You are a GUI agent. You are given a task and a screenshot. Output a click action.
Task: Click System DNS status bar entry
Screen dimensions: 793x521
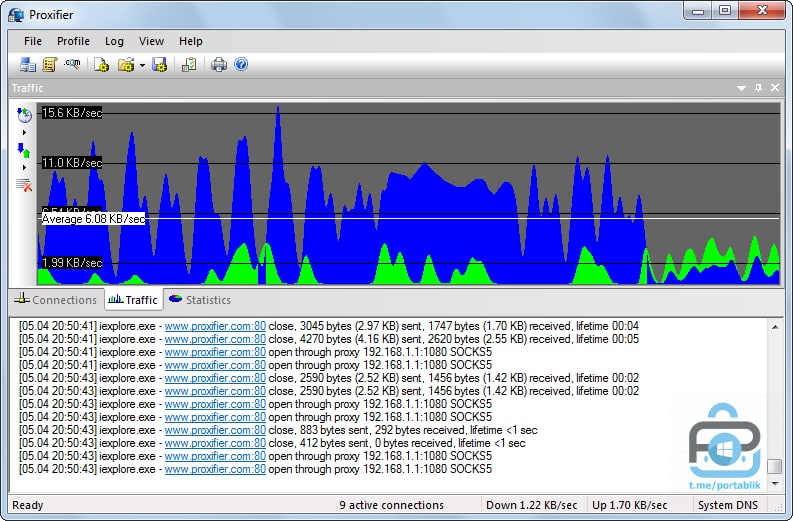(728, 505)
